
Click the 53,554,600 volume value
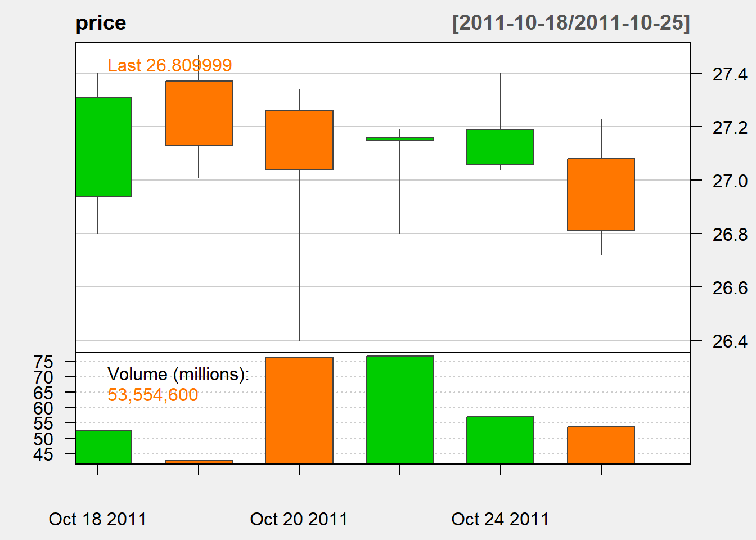pos(153,395)
